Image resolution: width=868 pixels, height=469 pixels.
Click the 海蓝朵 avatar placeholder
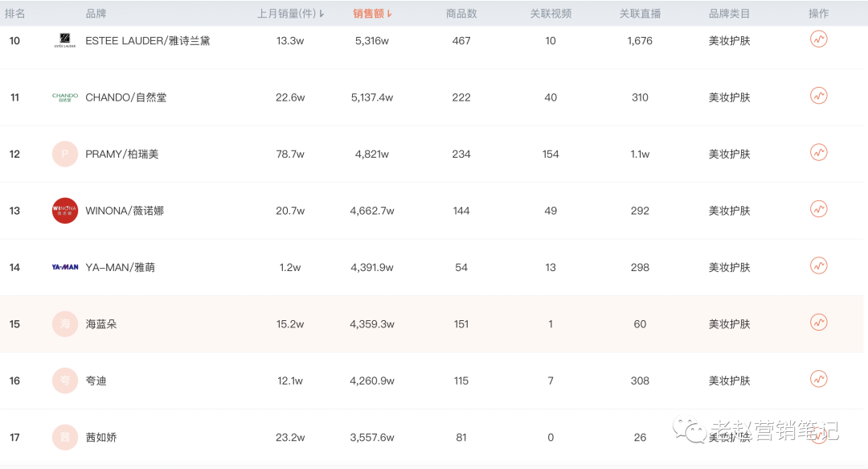pyautogui.click(x=65, y=323)
